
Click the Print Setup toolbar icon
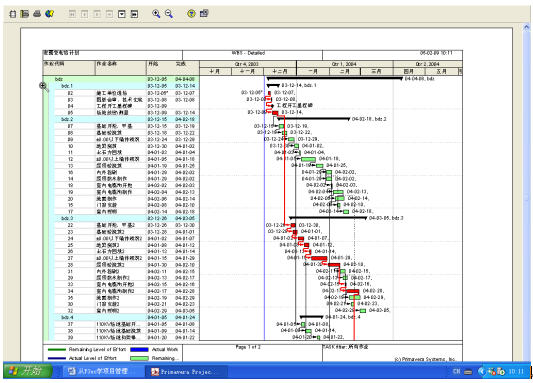point(24,14)
